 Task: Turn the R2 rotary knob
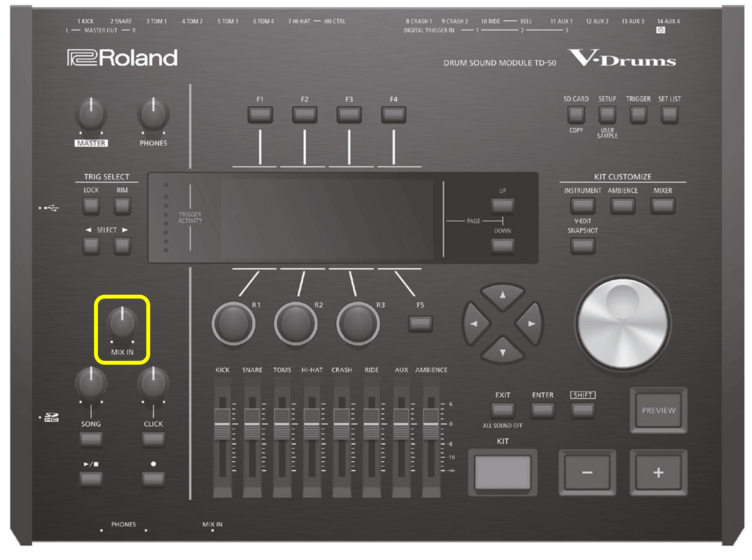(x=296, y=323)
